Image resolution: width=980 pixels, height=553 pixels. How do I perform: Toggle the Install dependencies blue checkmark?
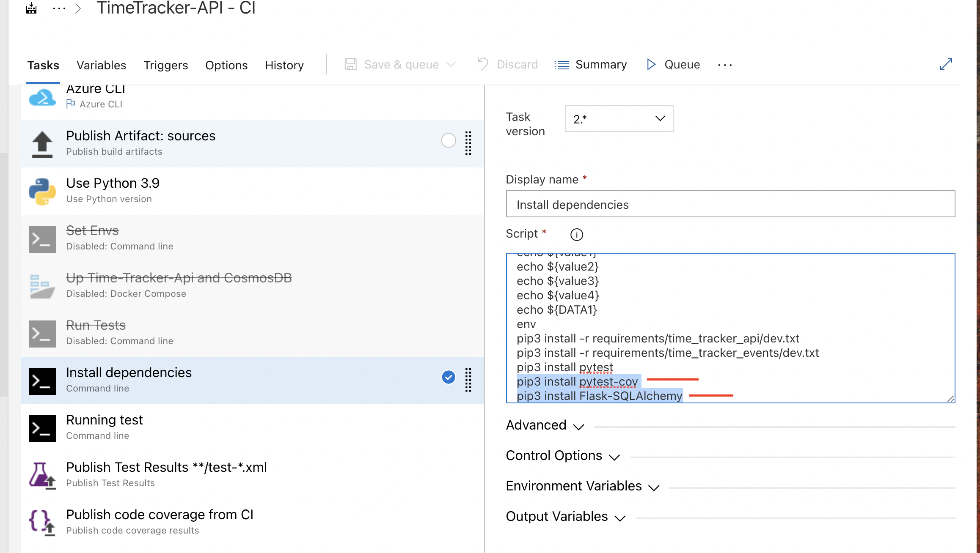tap(448, 377)
